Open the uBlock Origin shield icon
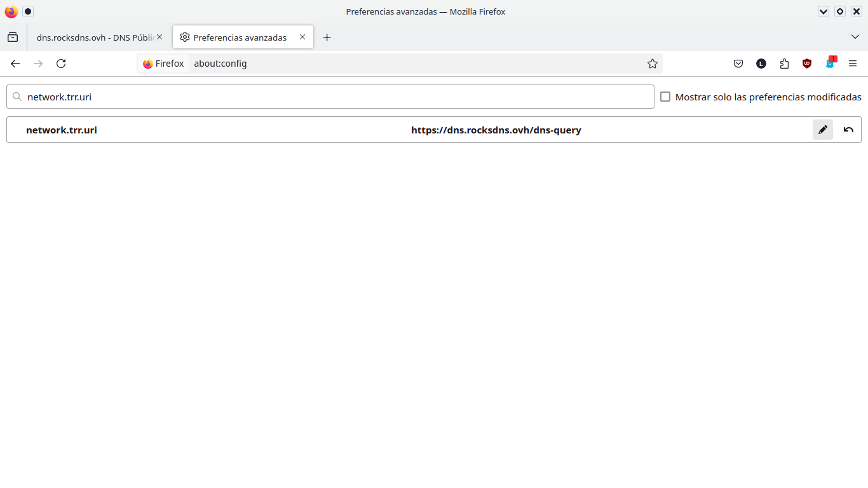Viewport: 868px width, 488px height. pos(807,64)
